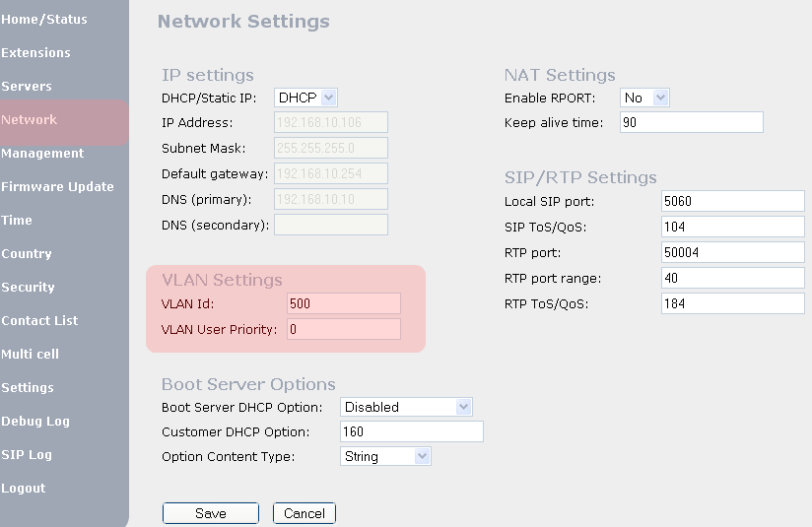Click the NAT Settings heading
Screen dimensions: 812x527
tap(560, 75)
